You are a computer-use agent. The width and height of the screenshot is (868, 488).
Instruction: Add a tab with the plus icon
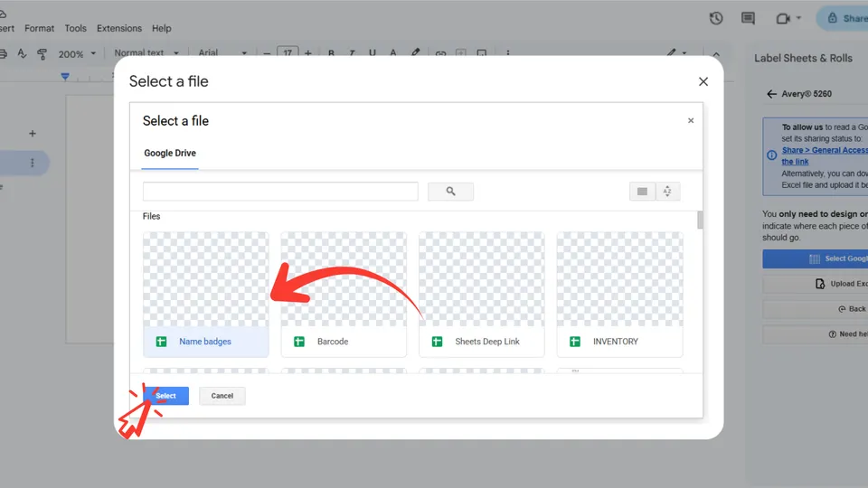tap(33, 134)
